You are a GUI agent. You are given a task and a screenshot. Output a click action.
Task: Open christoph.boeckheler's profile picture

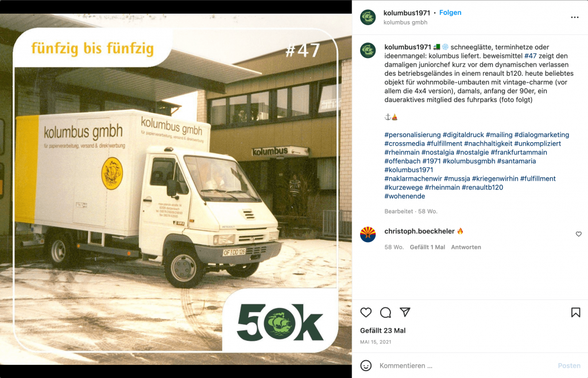click(x=368, y=235)
